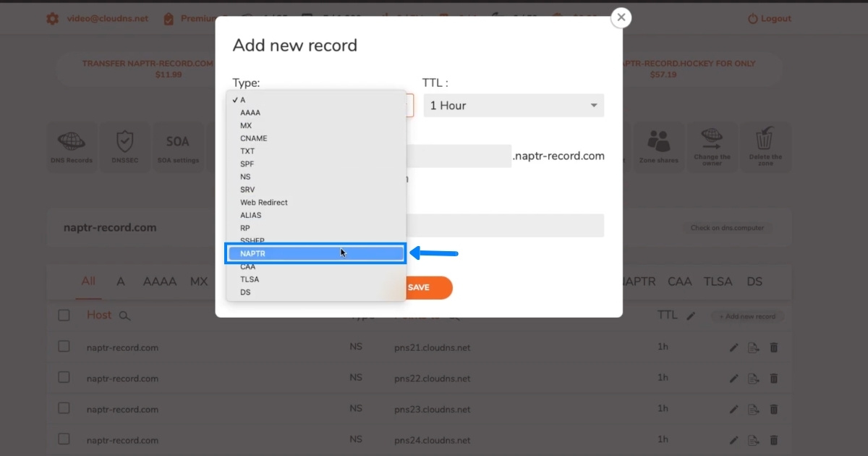
Task: Close the Add new record dialog
Action: click(621, 18)
